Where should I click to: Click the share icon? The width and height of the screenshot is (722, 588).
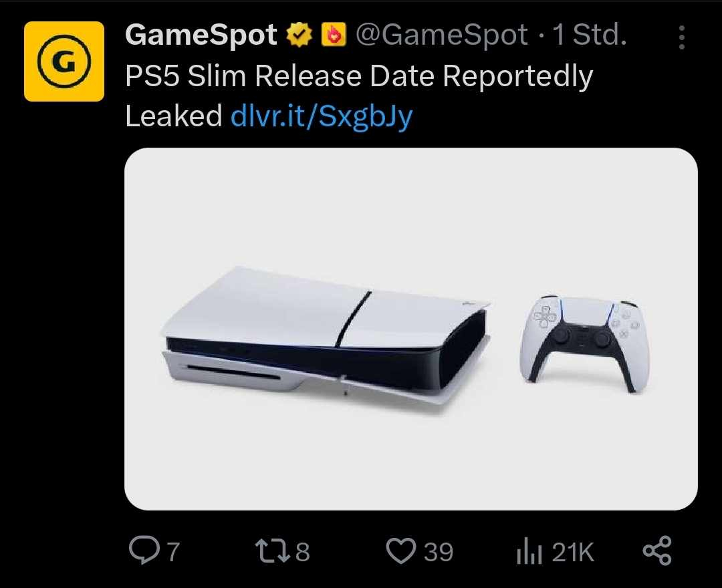[x=658, y=551]
